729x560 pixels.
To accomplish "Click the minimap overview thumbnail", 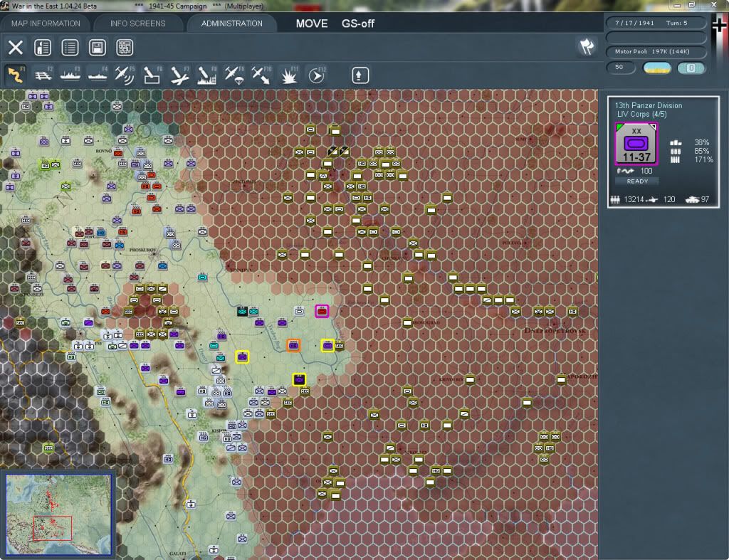I will coord(58,514).
